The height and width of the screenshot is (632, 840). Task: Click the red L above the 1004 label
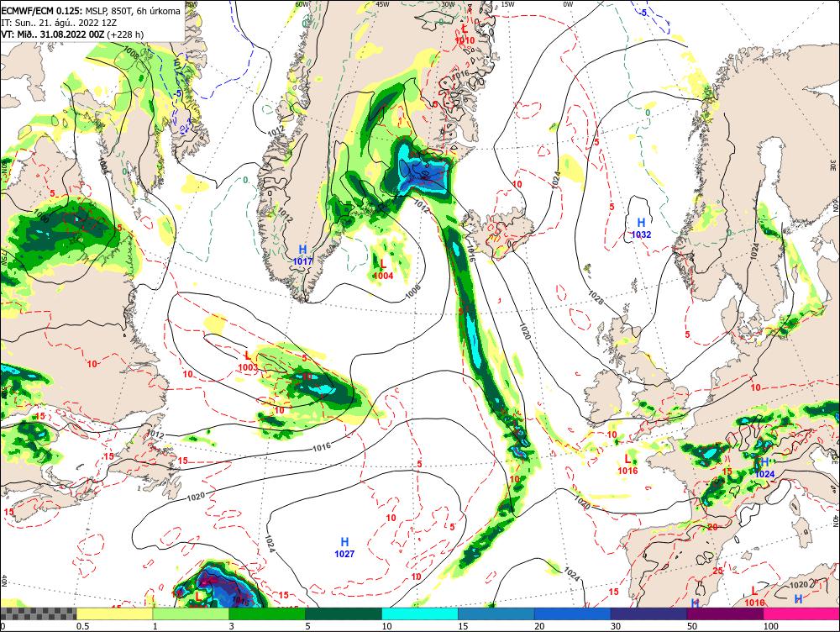(x=383, y=264)
